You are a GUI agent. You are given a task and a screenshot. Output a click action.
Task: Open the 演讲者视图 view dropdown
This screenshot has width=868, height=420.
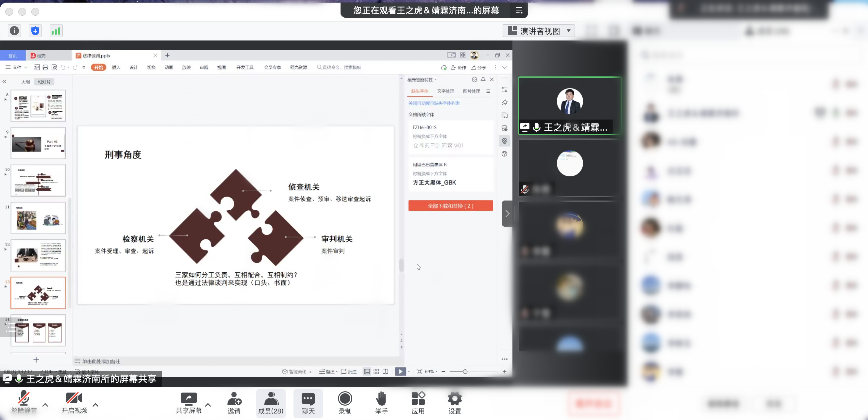coord(539,31)
